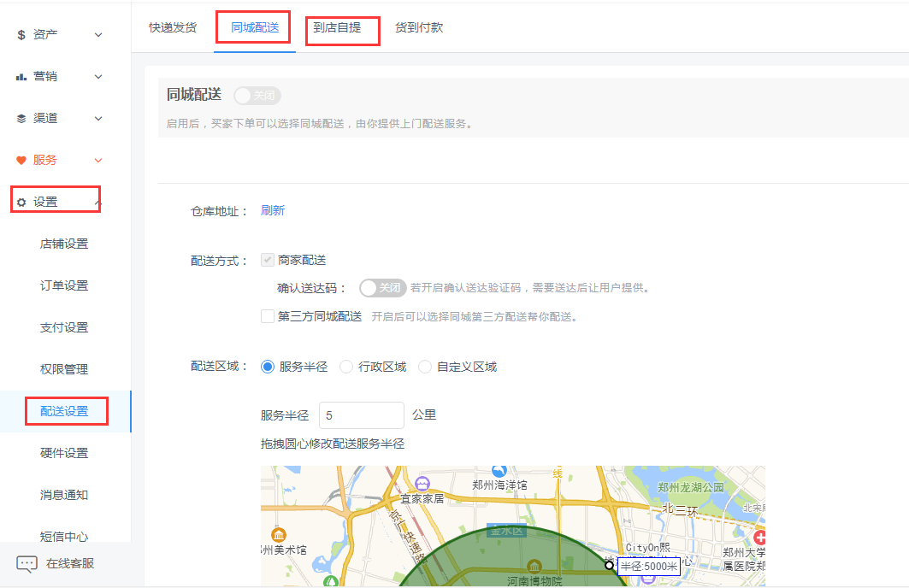Image resolution: width=909 pixels, height=588 pixels.
Task: Collapse the 设置 menu chevron
Action: tap(98, 203)
